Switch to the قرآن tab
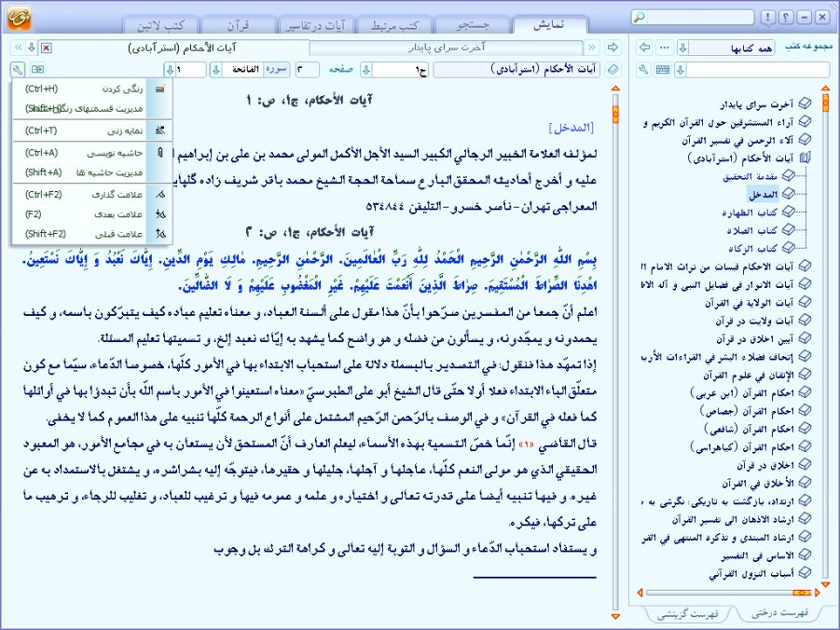840x630 pixels. (238, 25)
